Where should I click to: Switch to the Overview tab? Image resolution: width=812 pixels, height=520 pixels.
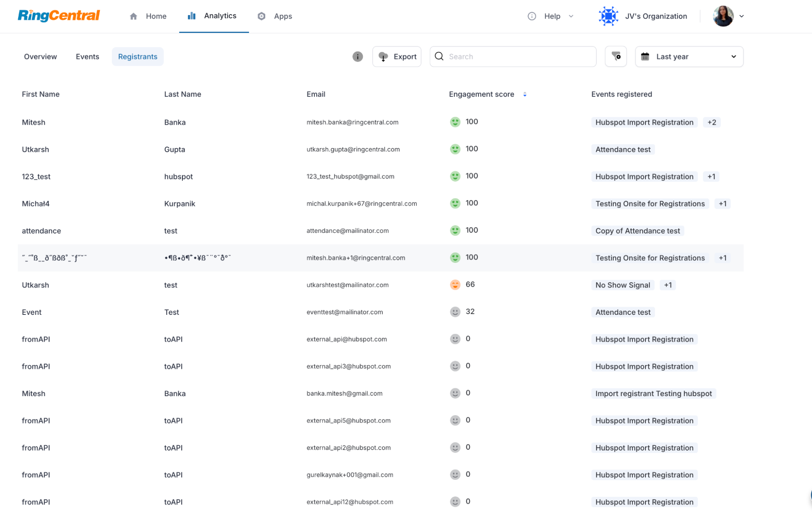coord(40,56)
